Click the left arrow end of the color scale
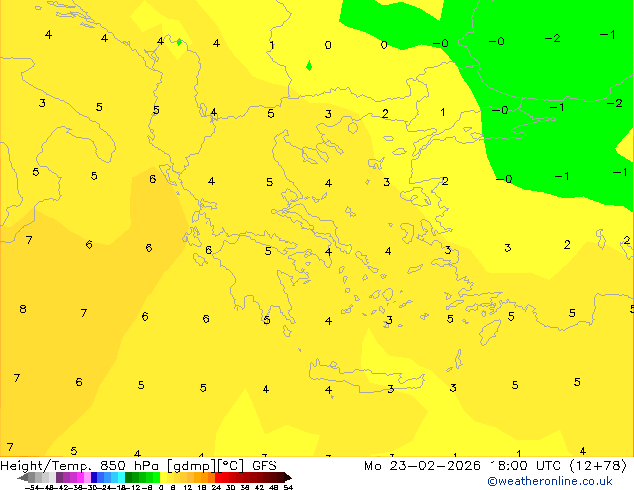The width and height of the screenshot is (634, 490). pyautogui.click(x=23, y=477)
